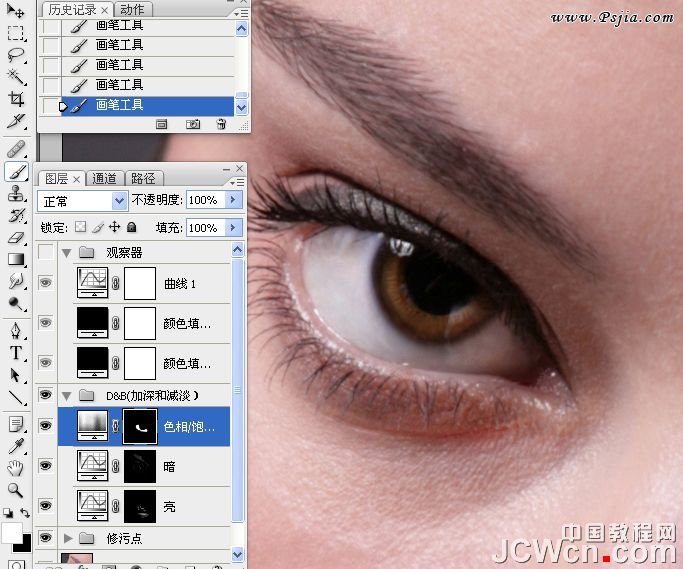
Task: Hide the 色相/饱 adjustment layer
Action: tap(45, 425)
